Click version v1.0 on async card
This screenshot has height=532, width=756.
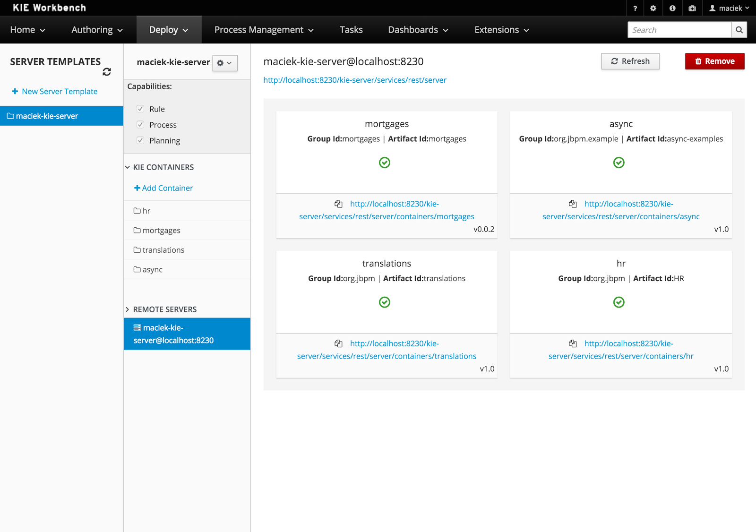721,229
